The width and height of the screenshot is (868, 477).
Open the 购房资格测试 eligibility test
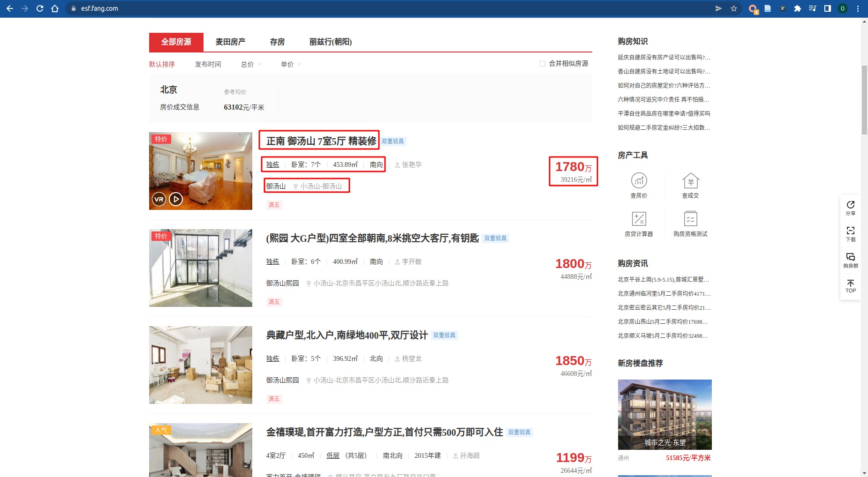pos(690,224)
